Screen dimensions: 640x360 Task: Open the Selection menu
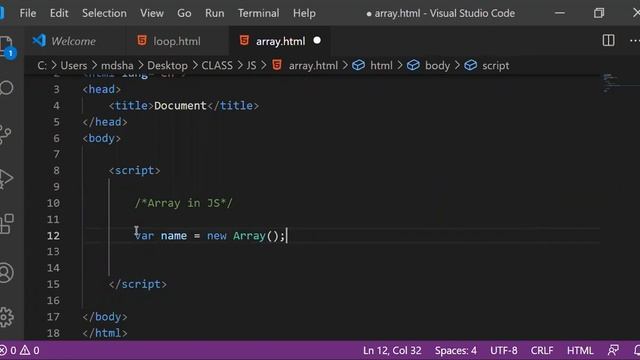(104, 13)
